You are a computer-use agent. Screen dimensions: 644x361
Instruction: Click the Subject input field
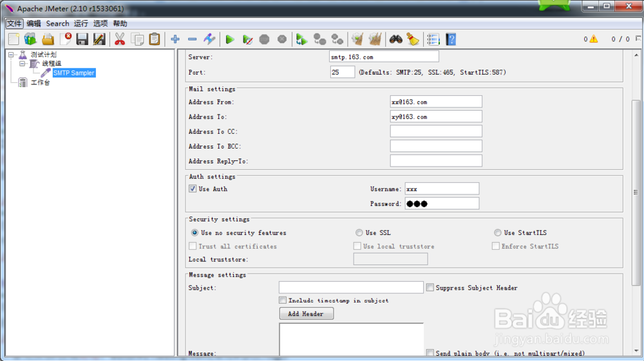coord(351,288)
